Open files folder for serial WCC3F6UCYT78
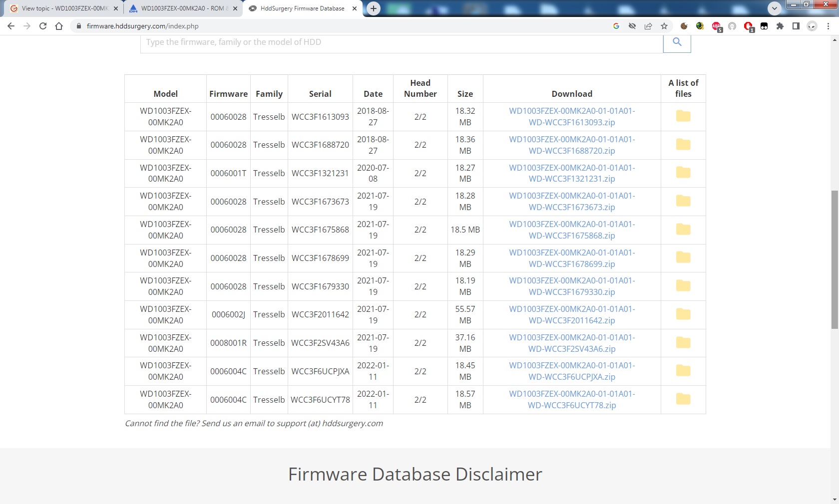 (x=683, y=399)
